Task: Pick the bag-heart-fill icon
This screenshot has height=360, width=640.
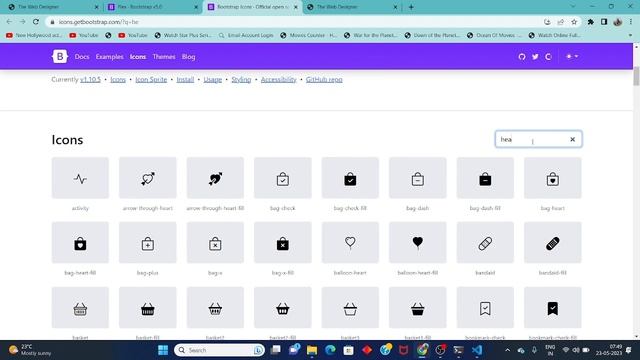Action: click(80, 243)
